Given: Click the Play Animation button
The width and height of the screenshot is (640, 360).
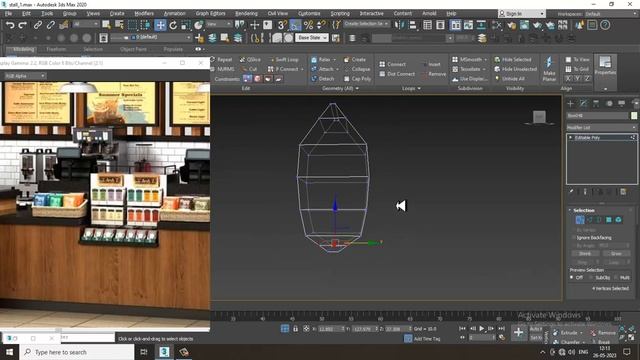Looking at the screenshot, I should pyautogui.click(x=482, y=329).
